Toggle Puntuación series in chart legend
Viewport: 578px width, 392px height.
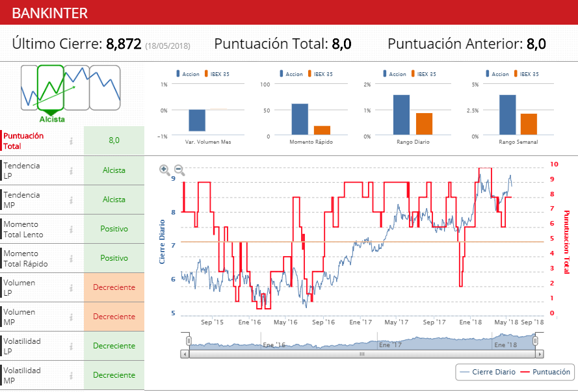(x=545, y=372)
